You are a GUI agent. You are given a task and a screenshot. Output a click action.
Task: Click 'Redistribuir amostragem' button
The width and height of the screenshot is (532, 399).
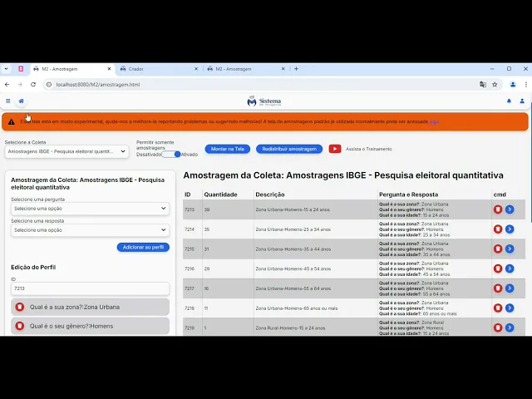pyautogui.click(x=289, y=149)
